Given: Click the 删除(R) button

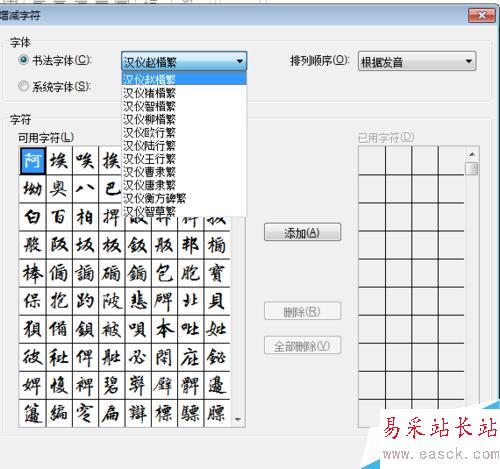Looking at the screenshot, I should pyautogui.click(x=302, y=312).
